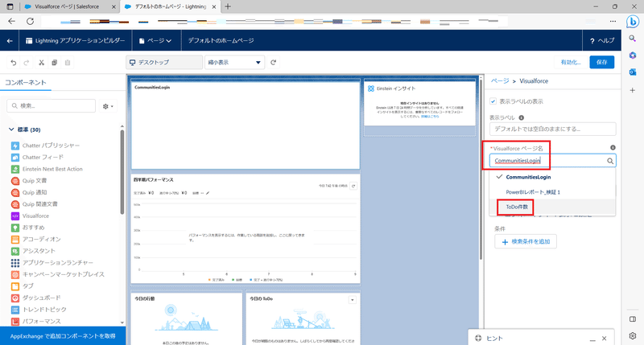Click the search icon in Visualforce page field

[x=610, y=161]
